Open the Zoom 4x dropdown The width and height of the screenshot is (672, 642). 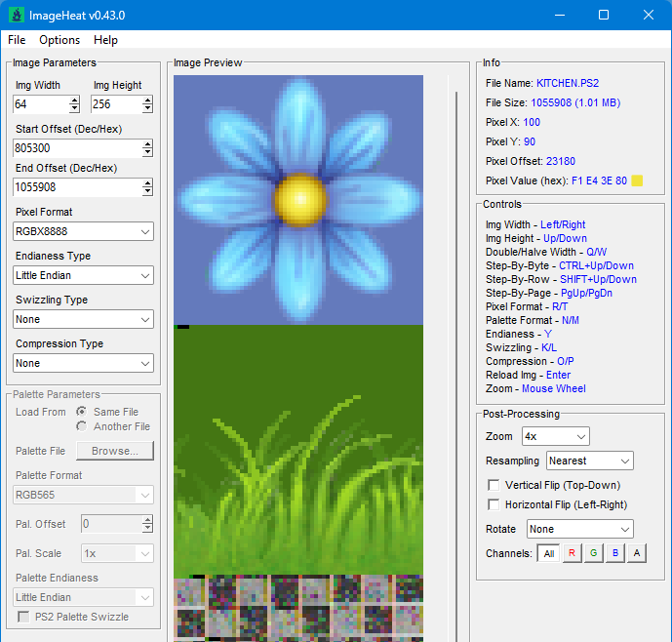click(x=555, y=436)
